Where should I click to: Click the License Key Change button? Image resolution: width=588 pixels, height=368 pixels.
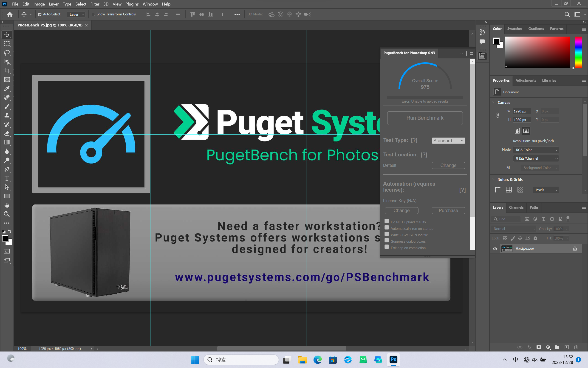click(x=401, y=210)
